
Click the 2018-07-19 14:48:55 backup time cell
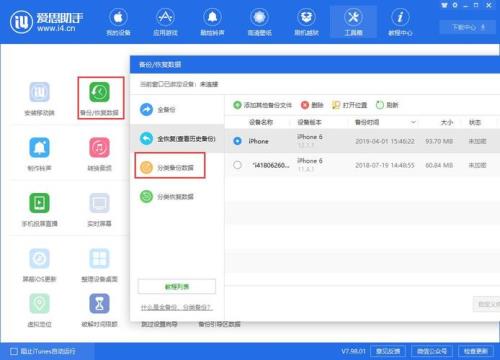click(385, 165)
